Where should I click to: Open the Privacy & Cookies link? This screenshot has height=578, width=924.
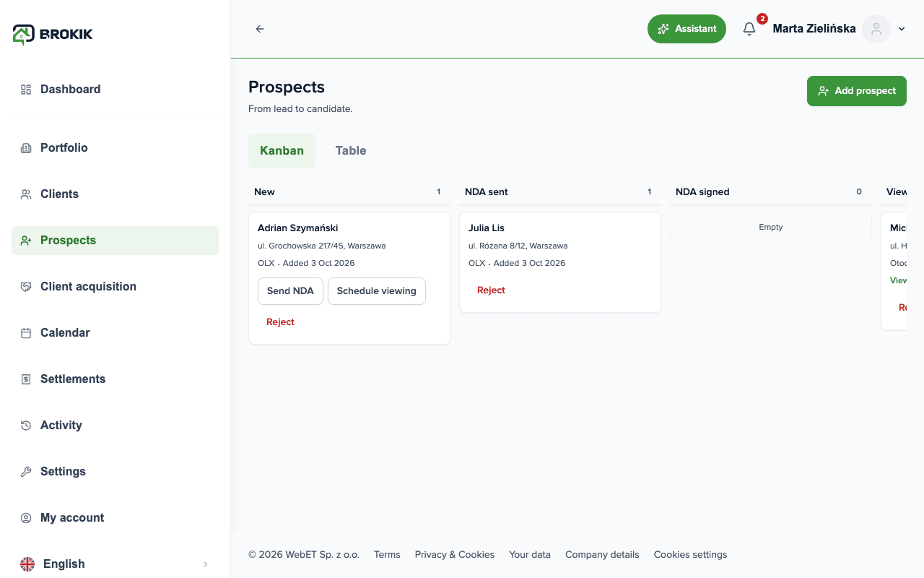coord(455,555)
